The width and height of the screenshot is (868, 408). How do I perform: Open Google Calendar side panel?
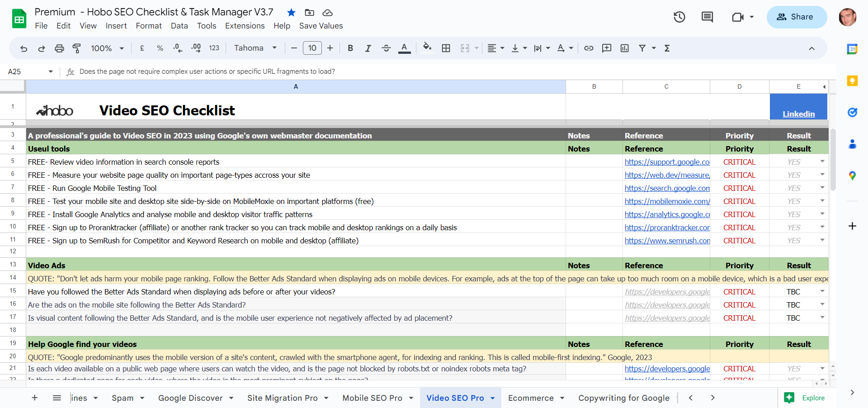[x=852, y=49]
